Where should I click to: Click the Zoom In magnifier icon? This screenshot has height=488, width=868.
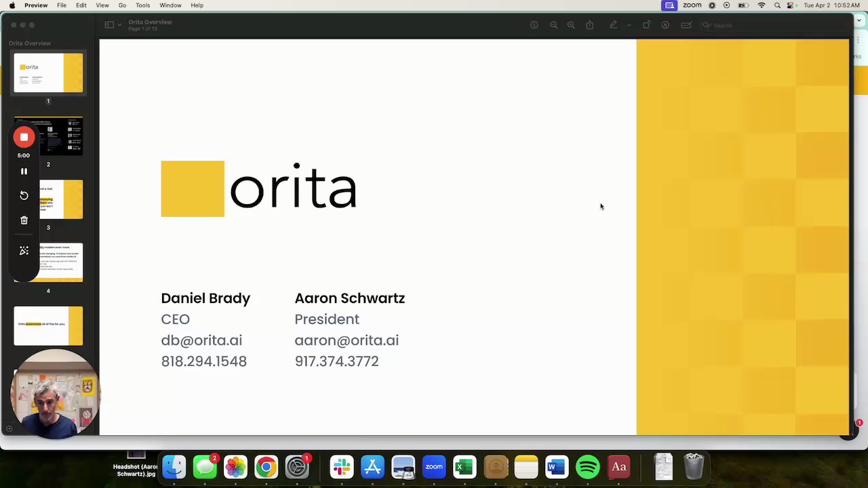(x=571, y=25)
